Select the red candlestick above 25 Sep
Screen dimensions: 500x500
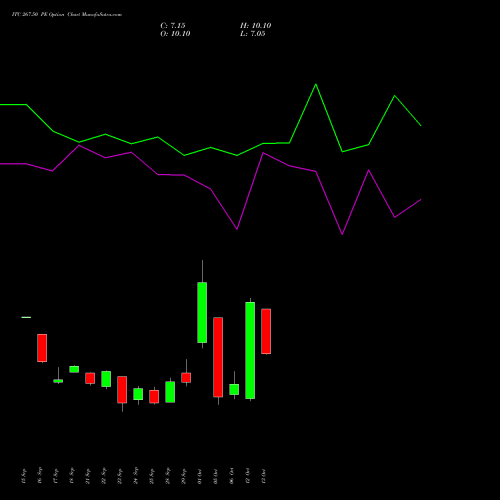pyautogui.click(x=154, y=397)
